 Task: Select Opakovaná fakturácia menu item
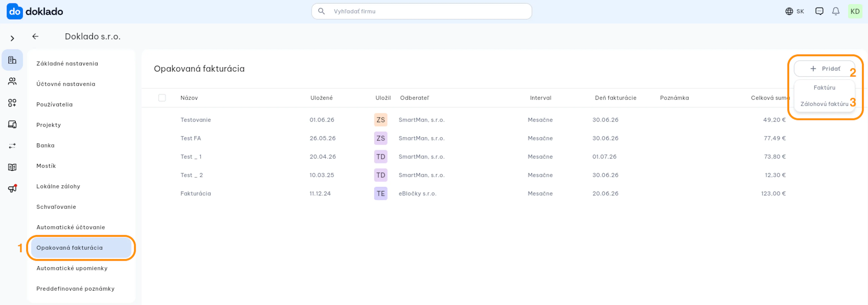(81, 248)
